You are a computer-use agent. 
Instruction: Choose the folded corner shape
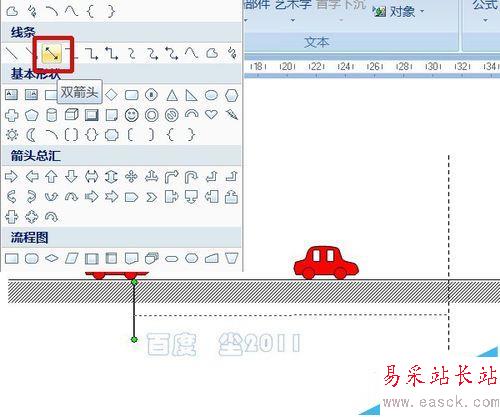click(111, 115)
